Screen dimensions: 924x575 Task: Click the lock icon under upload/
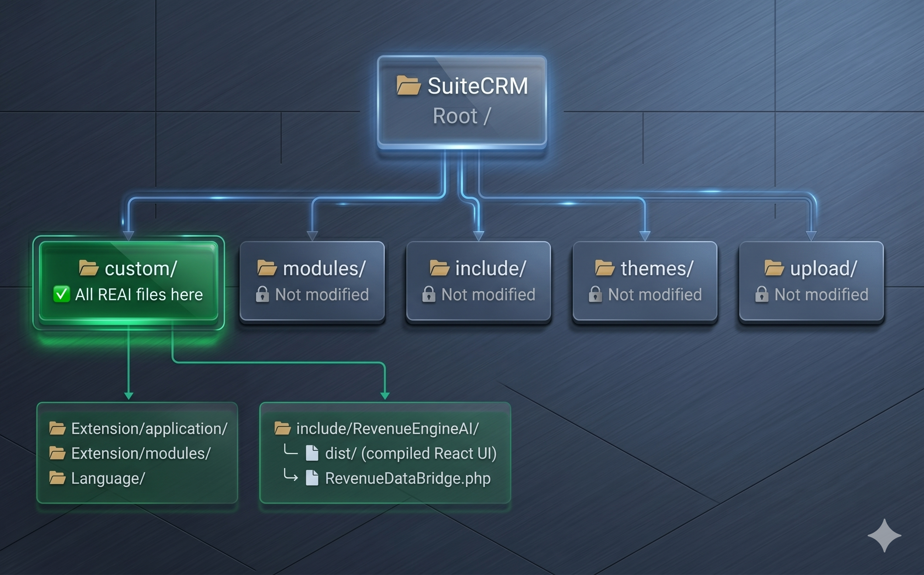coord(762,294)
